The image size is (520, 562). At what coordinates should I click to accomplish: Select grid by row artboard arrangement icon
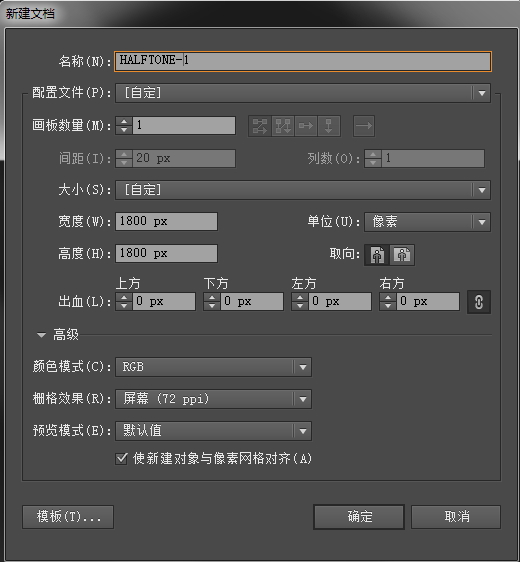260,126
